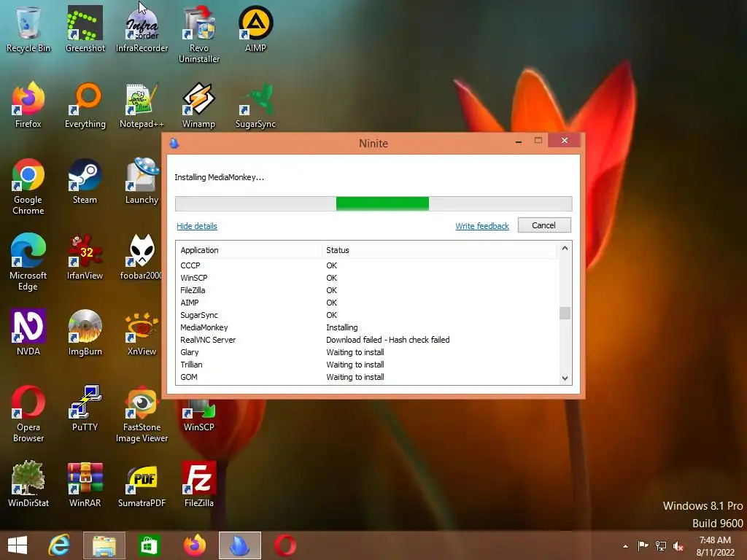Launch Greenshot from the desktop
The height and width of the screenshot is (560, 747).
pos(85,28)
